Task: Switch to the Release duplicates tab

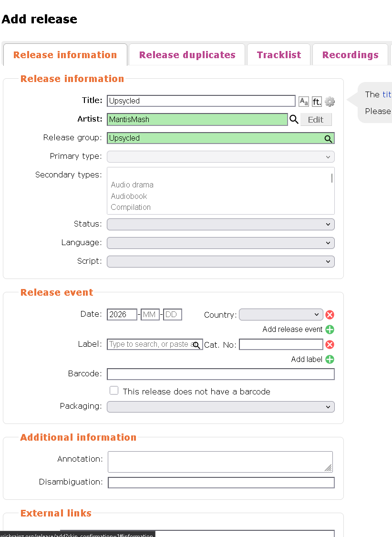Action: tap(187, 55)
